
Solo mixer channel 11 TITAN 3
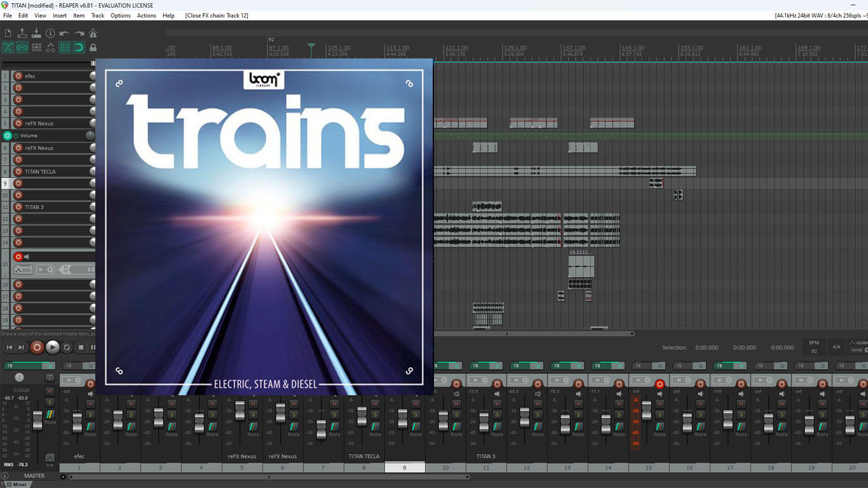pyautogui.click(x=497, y=415)
